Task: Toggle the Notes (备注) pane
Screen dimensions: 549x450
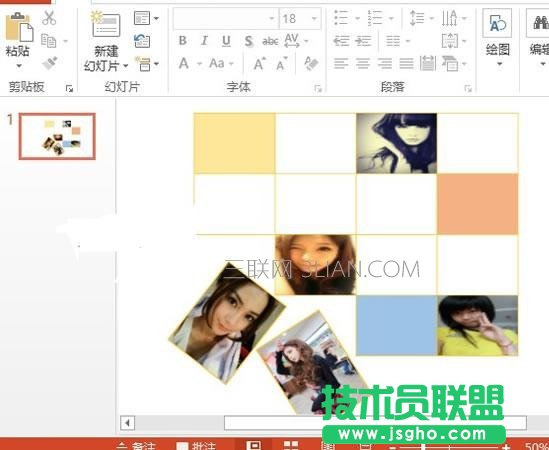Action: [x=136, y=446]
